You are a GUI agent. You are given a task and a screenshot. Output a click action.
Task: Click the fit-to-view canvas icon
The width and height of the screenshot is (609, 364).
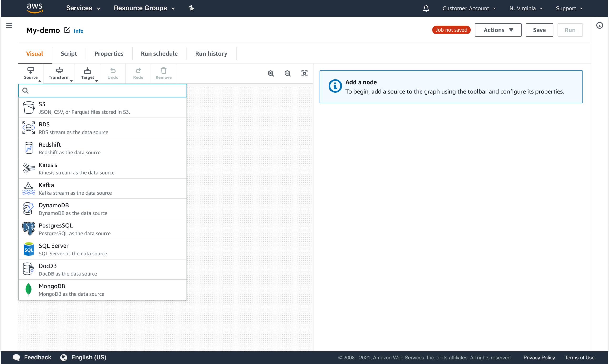(304, 73)
